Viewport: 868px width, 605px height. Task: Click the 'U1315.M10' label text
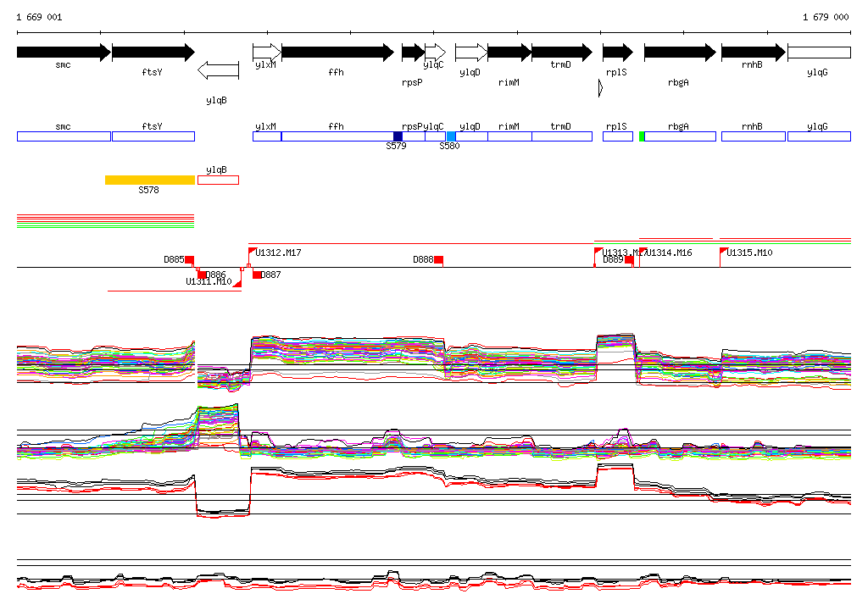pyautogui.click(x=749, y=253)
